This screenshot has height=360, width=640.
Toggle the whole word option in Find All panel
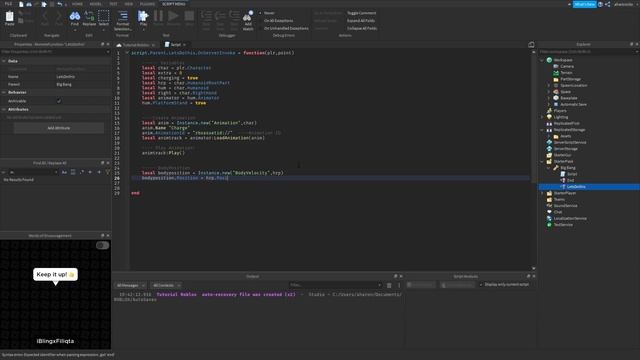pyautogui.click(x=73, y=172)
